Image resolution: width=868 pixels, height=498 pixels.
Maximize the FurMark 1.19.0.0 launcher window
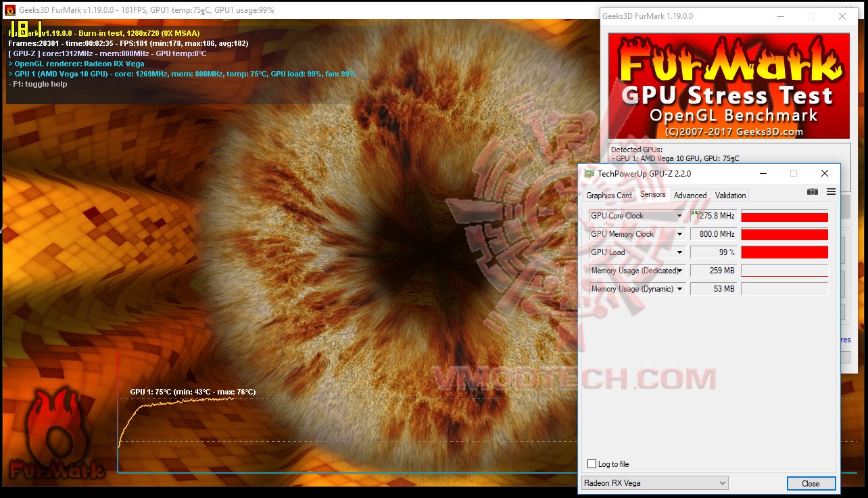click(x=811, y=16)
